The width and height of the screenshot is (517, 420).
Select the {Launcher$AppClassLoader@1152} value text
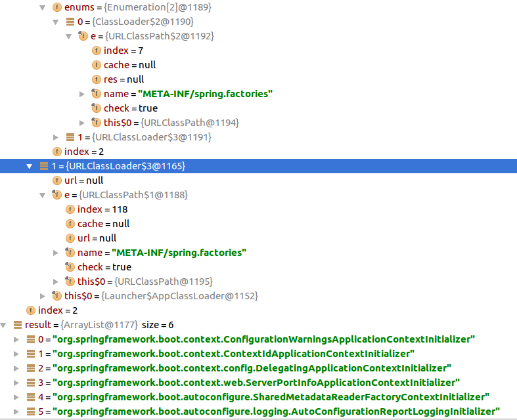coord(180,296)
